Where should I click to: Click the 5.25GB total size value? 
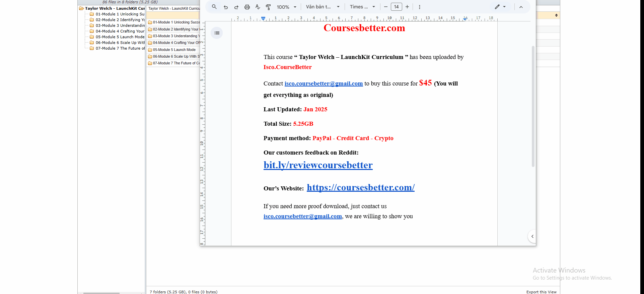pos(303,124)
